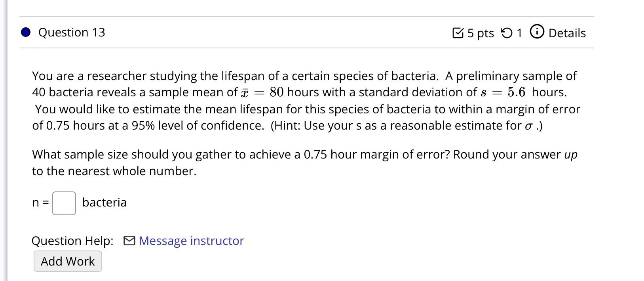This screenshot has height=281, width=644.
Task: Focus the n = answer input box
Action: [x=64, y=203]
